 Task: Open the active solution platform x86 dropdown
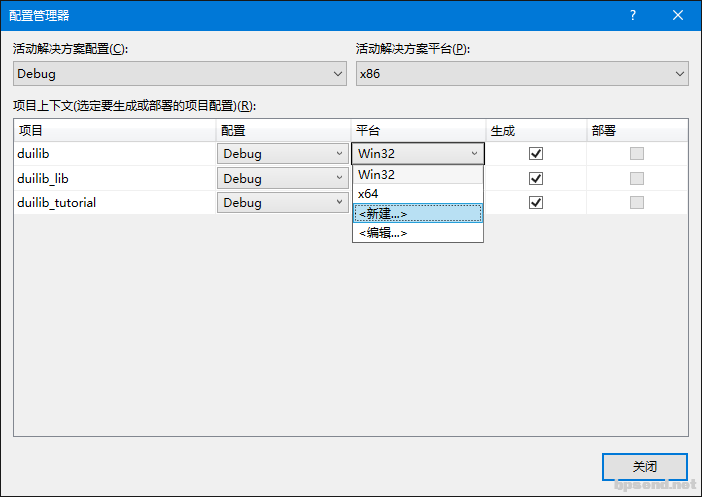tap(522, 74)
